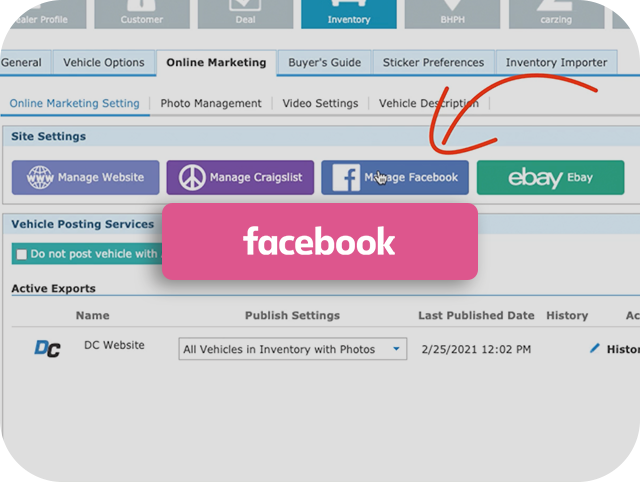Open the Inventory module in top navigation

coord(349,14)
